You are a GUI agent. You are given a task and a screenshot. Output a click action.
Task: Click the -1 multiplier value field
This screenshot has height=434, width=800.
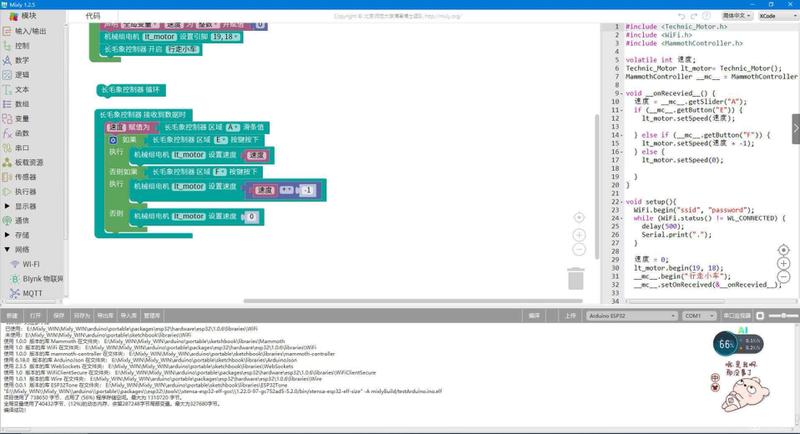tap(307, 190)
